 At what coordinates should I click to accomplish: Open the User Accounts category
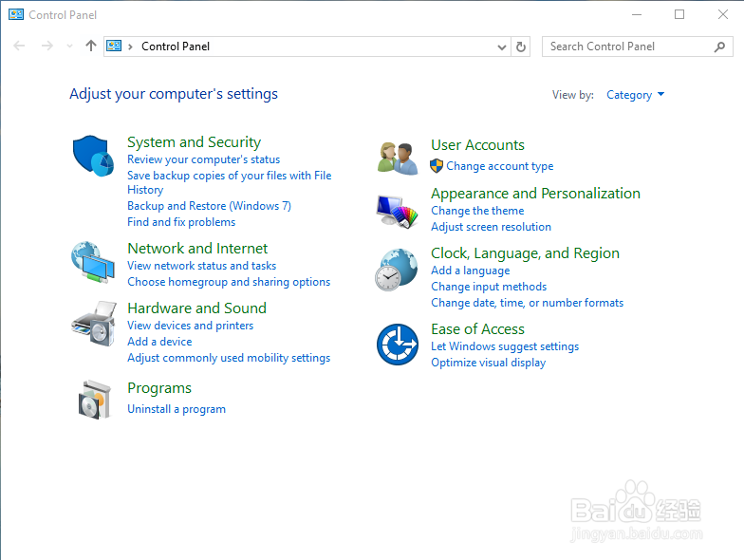click(478, 144)
